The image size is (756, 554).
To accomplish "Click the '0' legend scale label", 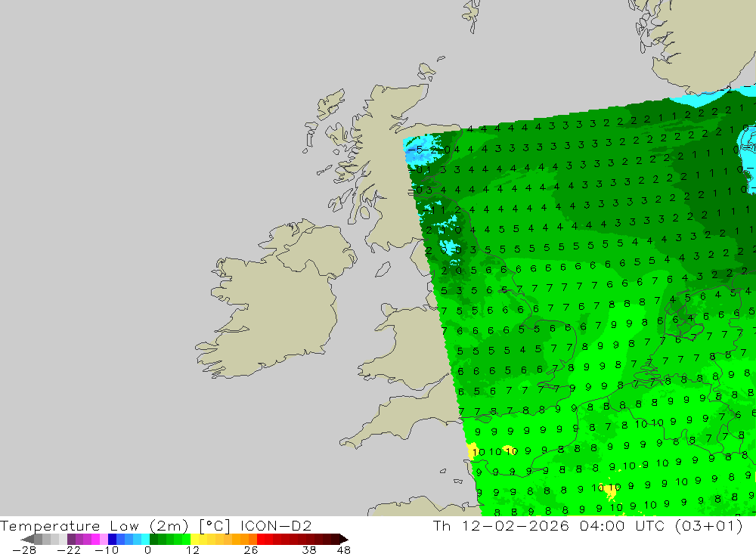I will [x=147, y=550].
